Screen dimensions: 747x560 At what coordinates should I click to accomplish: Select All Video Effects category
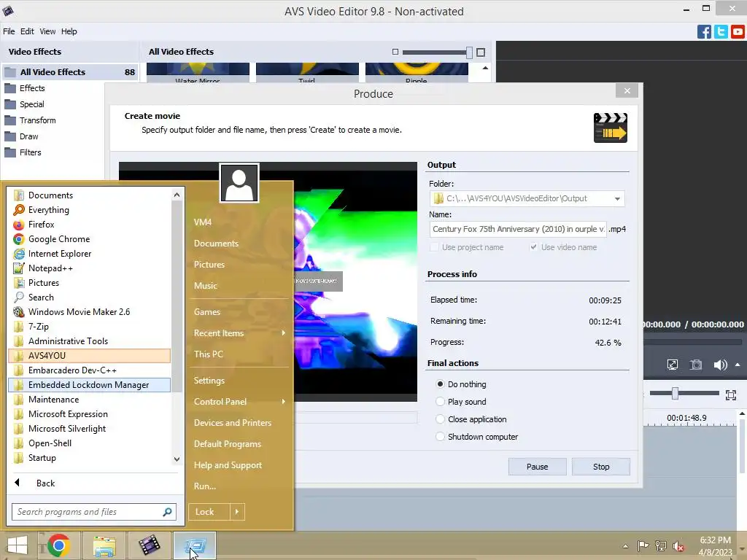click(x=70, y=72)
